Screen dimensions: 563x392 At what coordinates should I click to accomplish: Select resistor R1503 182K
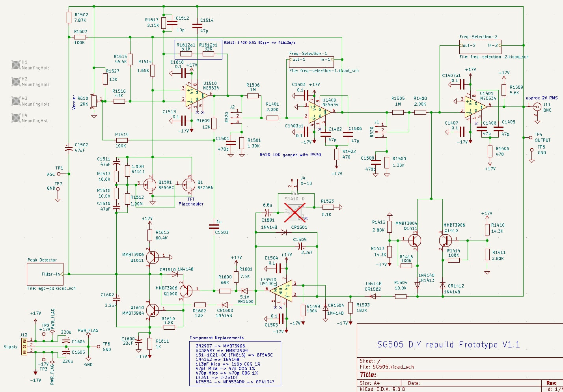point(350,308)
